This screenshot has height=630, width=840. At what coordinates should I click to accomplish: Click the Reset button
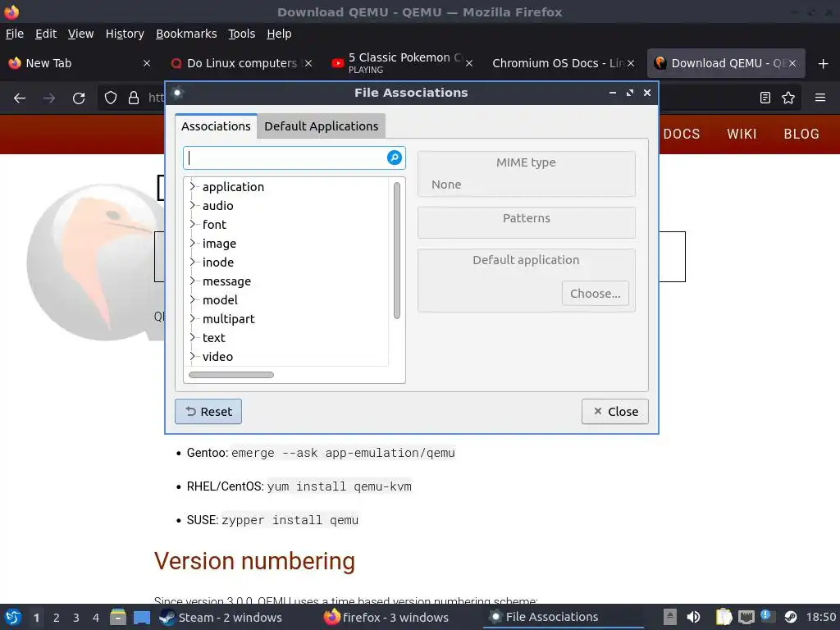point(208,412)
